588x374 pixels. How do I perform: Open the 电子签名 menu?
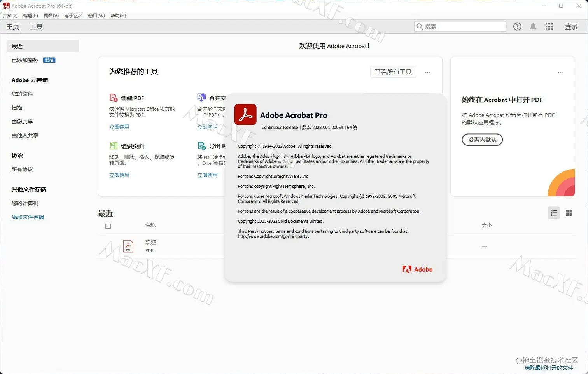[73, 16]
